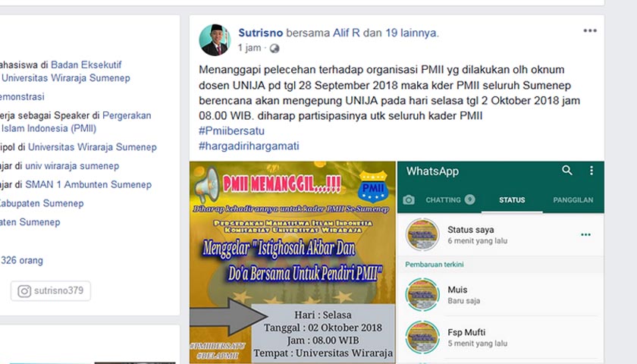Image resolution: width=637 pixels, height=364 pixels.
Task: Open the post options three-dot menu
Action: point(590,31)
